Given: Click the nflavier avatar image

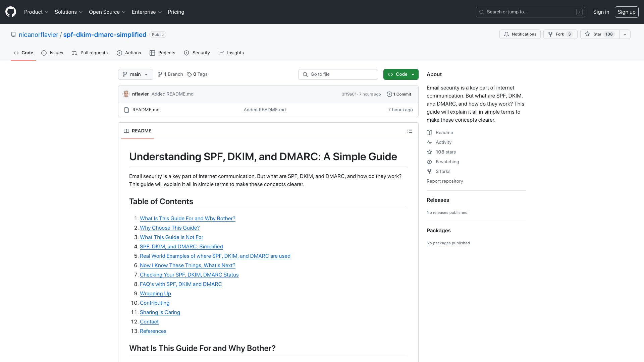Looking at the screenshot, I should point(126,94).
